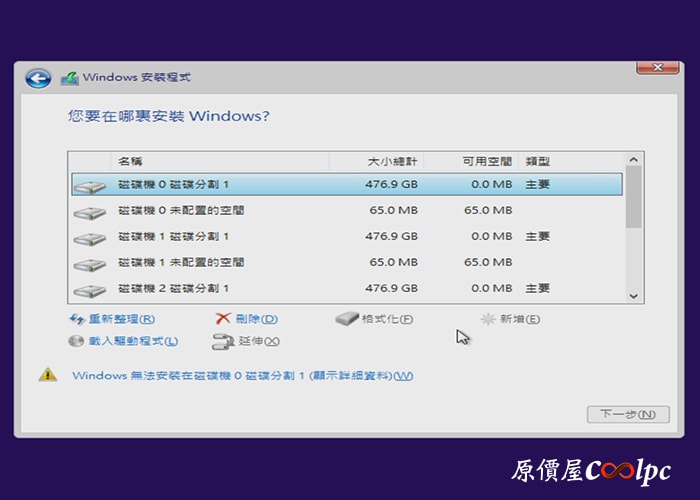Click the red X delete icon
The height and width of the screenshot is (500, 700).
tap(223, 318)
